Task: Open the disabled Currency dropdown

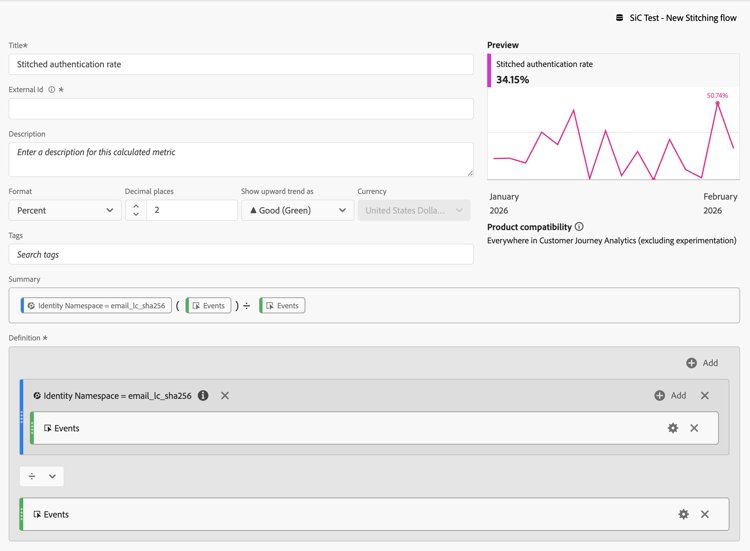Action: tap(414, 210)
